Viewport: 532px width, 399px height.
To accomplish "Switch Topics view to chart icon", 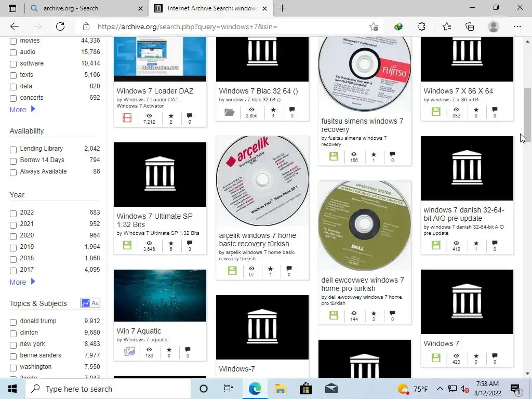I will pos(86,303).
